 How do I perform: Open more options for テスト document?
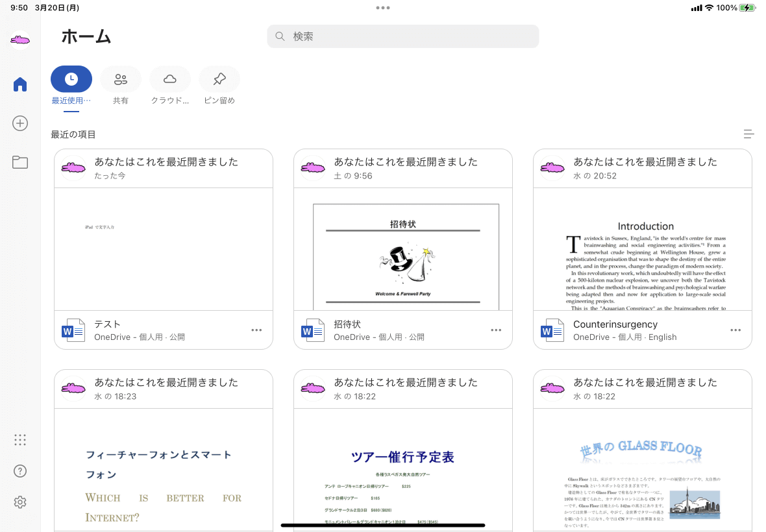[256, 330]
